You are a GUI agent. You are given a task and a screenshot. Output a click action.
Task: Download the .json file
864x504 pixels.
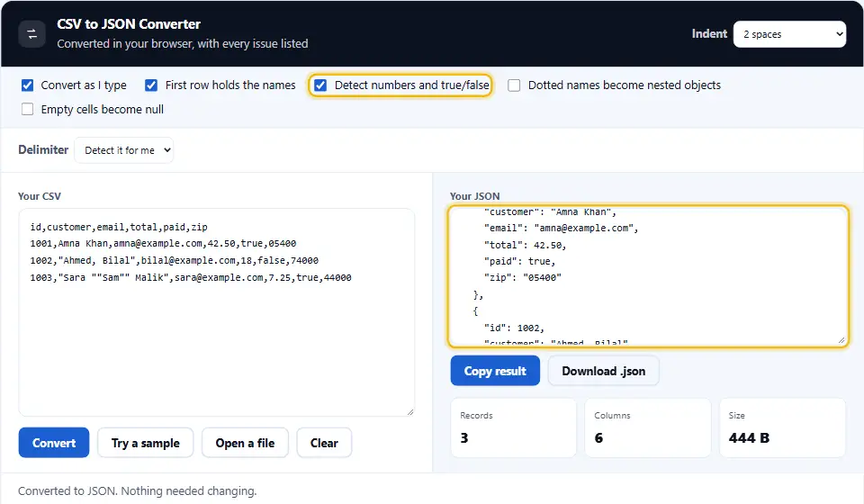pyautogui.click(x=603, y=371)
